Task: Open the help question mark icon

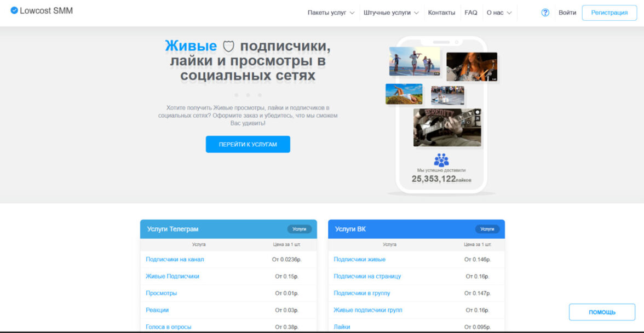Action: coord(545,13)
